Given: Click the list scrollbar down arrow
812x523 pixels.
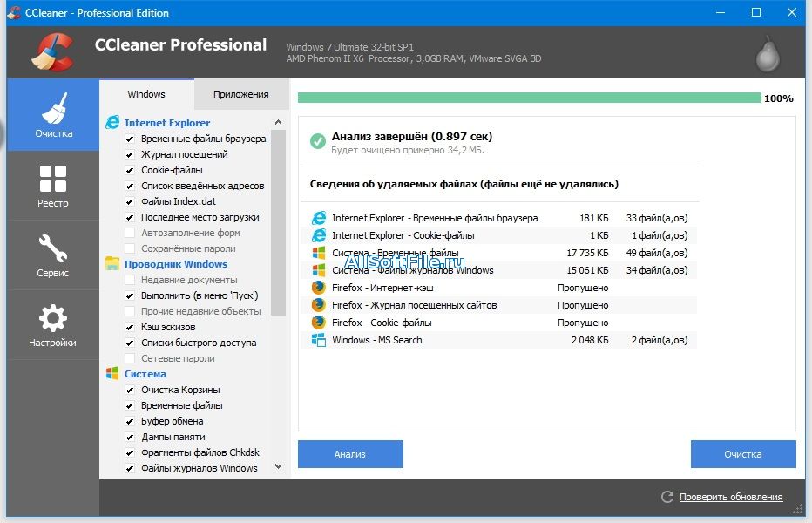Looking at the screenshot, I should [x=279, y=467].
